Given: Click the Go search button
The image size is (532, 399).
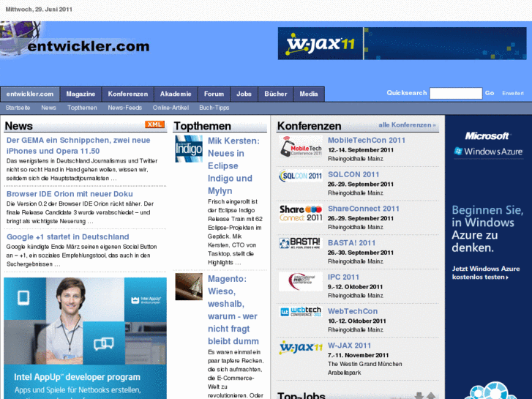Looking at the screenshot, I should 490,93.
